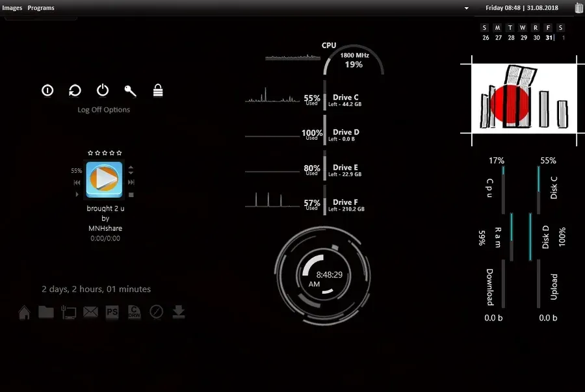The image size is (585, 392).
Task: Click the MNHshare track text
Action: click(x=105, y=228)
